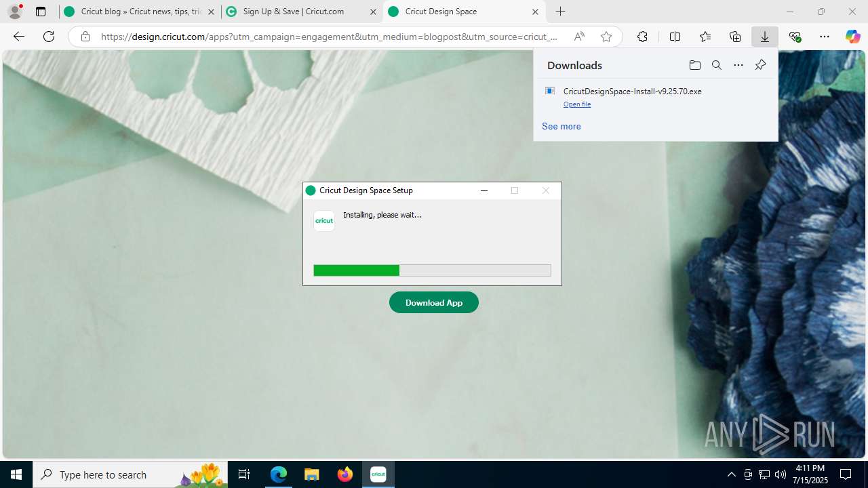Toggle the Downloads toolbar button

[x=765, y=37]
